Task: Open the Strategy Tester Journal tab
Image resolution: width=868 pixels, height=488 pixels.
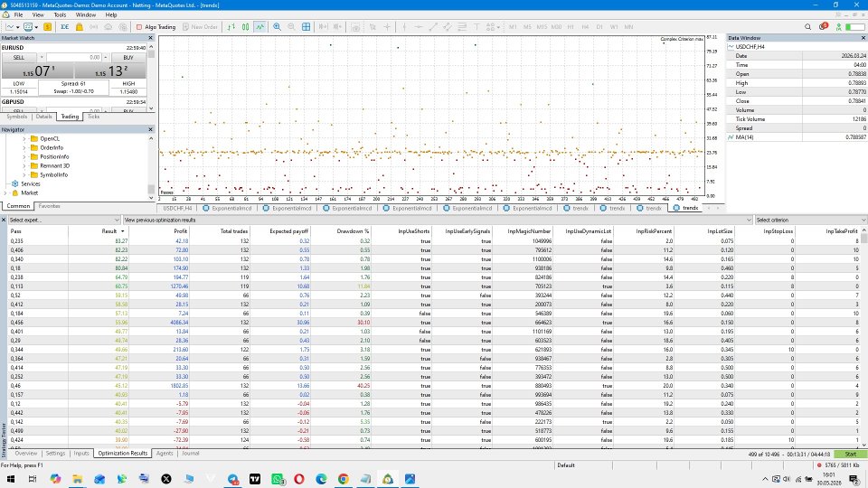Action: coord(191,453)
